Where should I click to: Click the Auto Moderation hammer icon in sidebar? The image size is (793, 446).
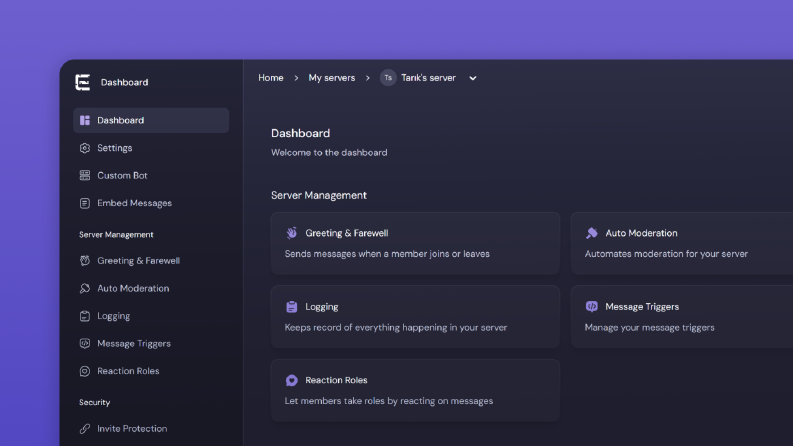tap(85, 288)
